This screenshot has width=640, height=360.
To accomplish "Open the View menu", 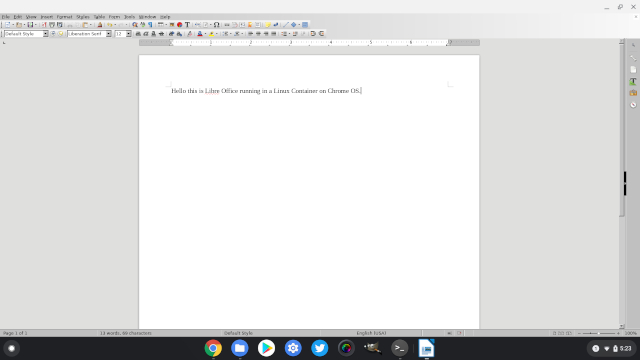I will point(31,17).
